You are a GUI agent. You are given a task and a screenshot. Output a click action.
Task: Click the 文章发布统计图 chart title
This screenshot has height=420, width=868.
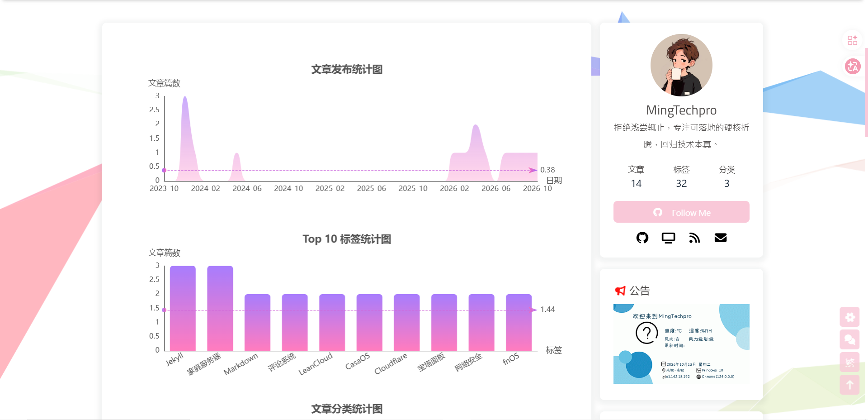[x=347, y=70]
